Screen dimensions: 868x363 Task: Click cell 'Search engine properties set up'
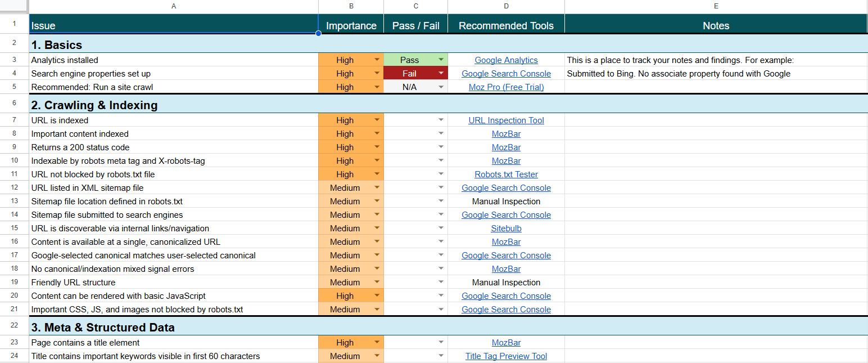tap(173, 73)
